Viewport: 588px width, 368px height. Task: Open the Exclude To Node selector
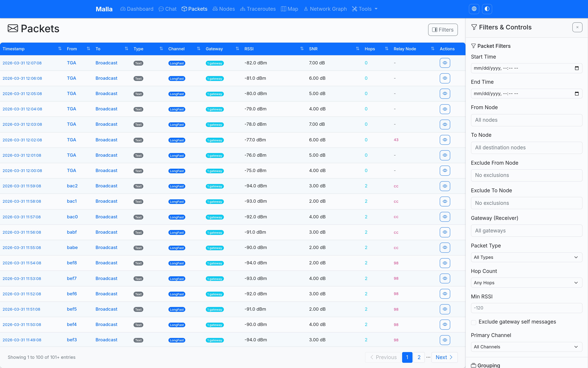coord(526,203)
